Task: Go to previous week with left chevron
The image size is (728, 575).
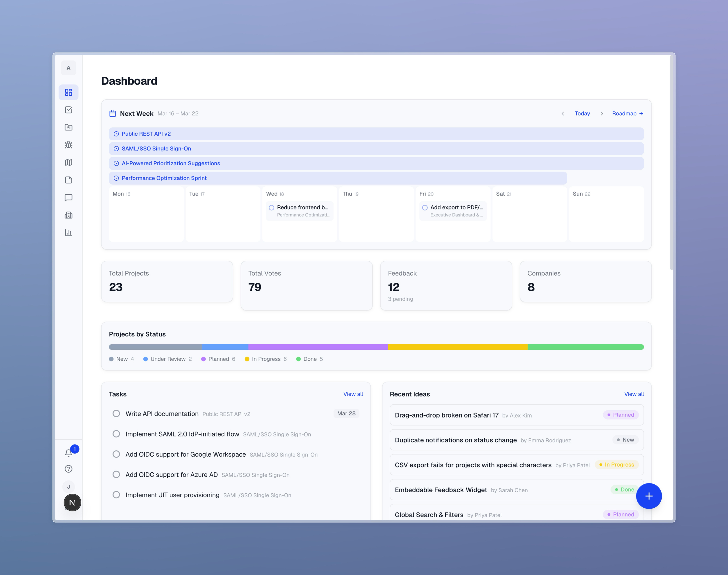Action: point(563,113)
